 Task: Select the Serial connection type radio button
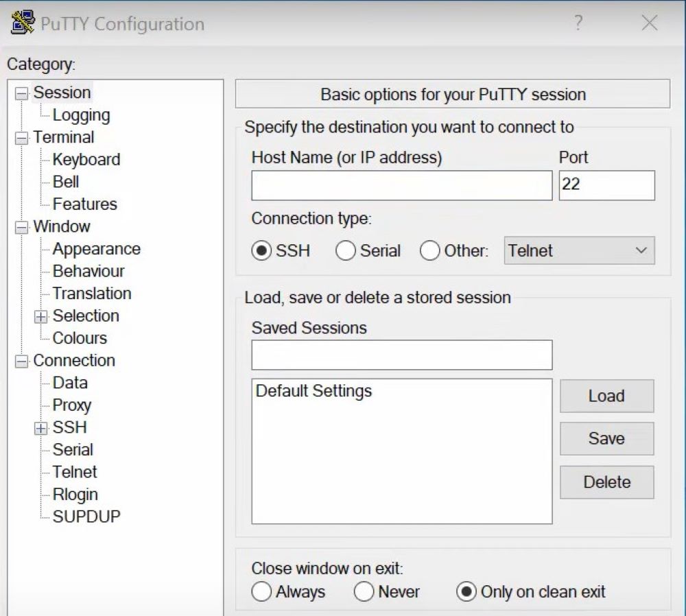coord(345,251)
